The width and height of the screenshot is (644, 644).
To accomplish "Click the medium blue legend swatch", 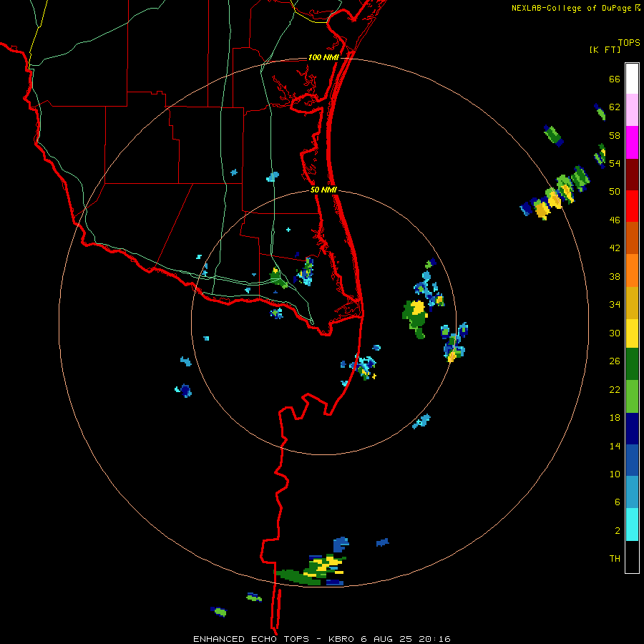I will [x=632, y=460].
